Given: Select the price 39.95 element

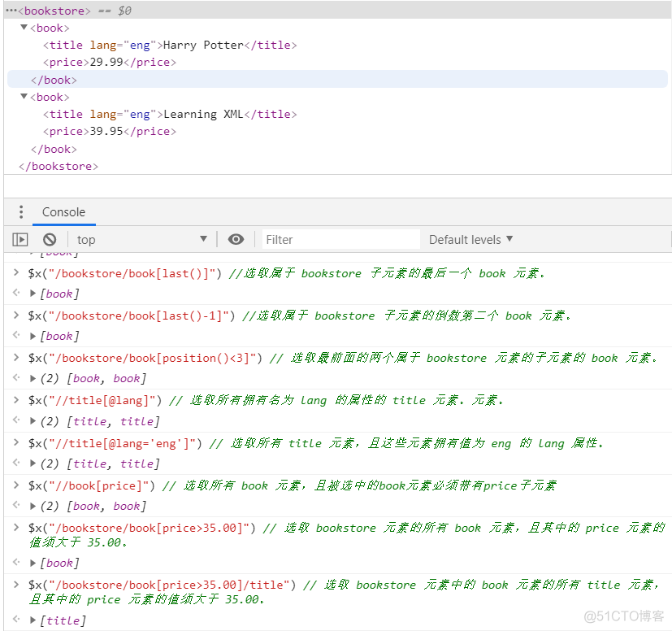Looking at the screenshot, I should pos(109,131).
